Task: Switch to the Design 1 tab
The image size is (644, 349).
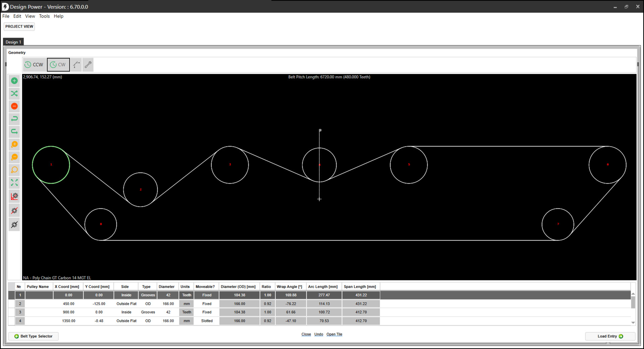Action: (13, 42)
